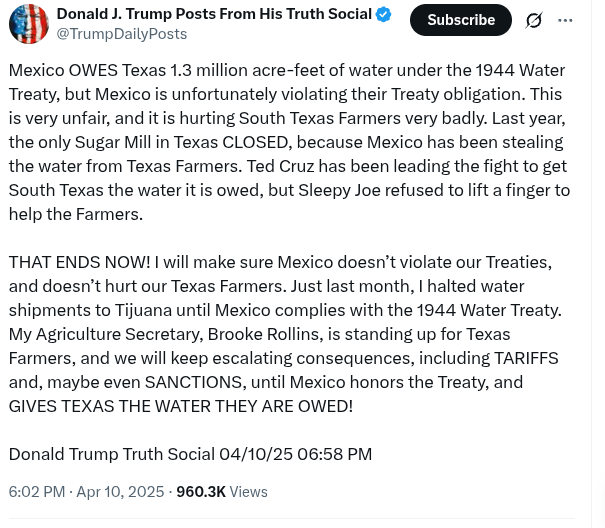Open the account's profile avatar
605x528 pixels.
coord(28,23)
